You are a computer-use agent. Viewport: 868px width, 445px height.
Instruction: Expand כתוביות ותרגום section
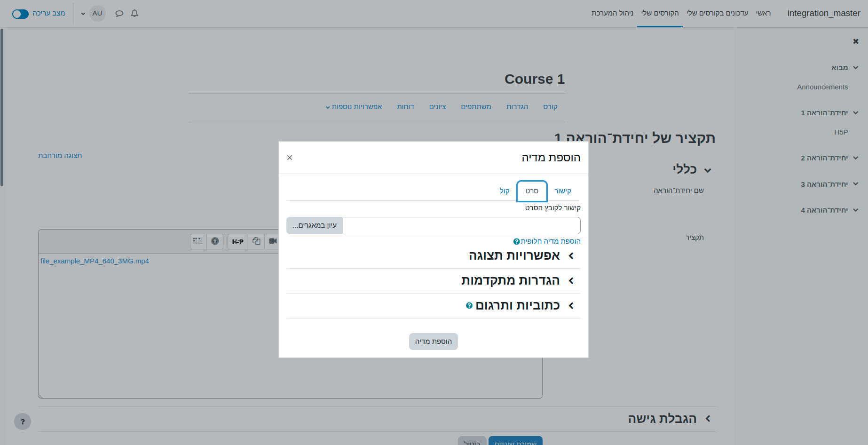[x=518, y=305]
